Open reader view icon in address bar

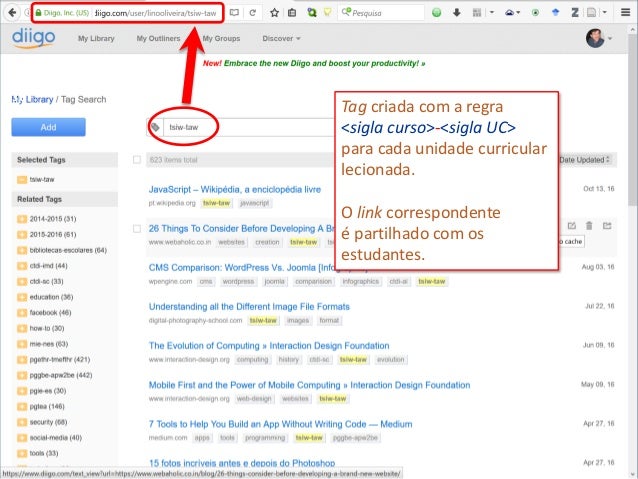pyautogui.click(x=234, y=13)
